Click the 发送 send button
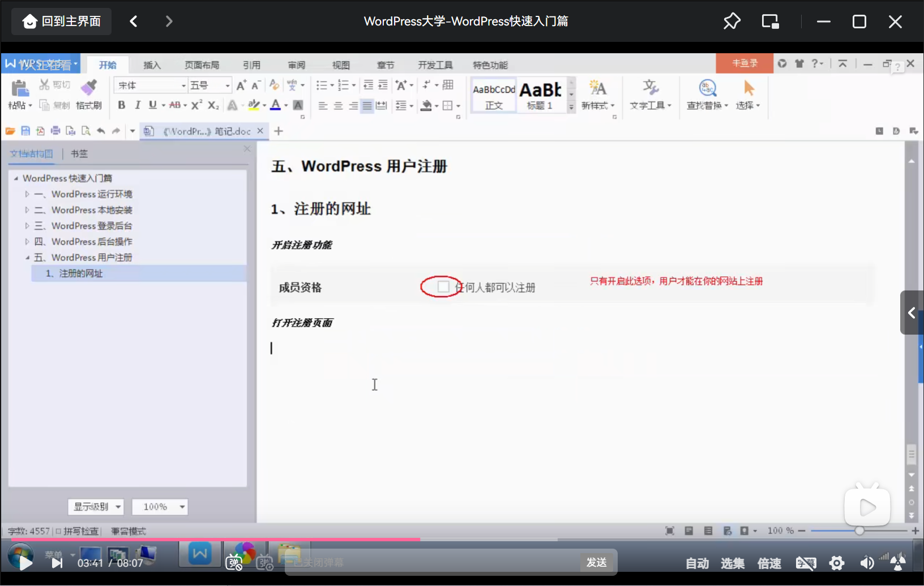924x586 pixels. [x=597, y=563]
